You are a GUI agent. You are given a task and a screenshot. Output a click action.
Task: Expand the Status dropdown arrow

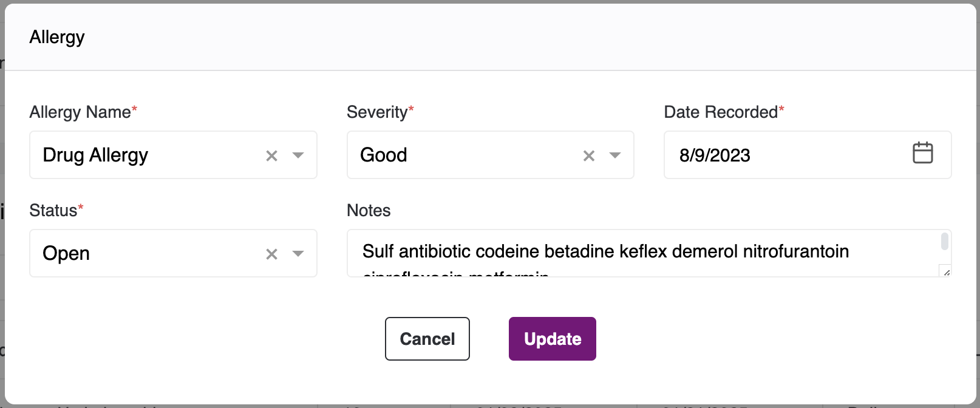coord(298,254)
